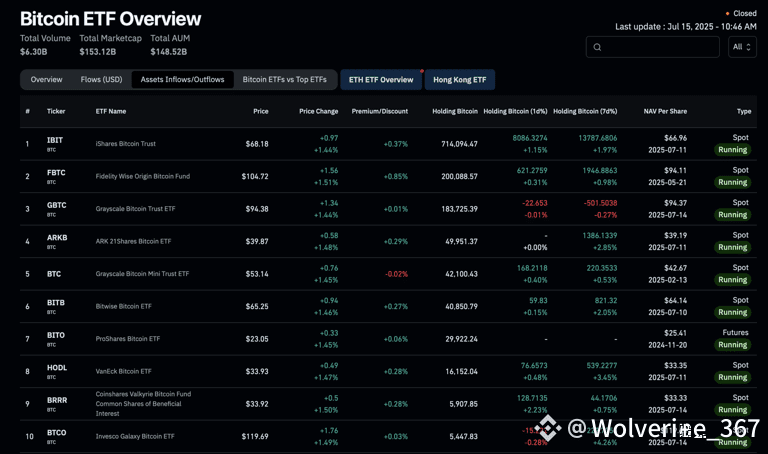The image size is (768, 454).
Task: Sort by the Ticker column header
Action: [x=56, y=111]
